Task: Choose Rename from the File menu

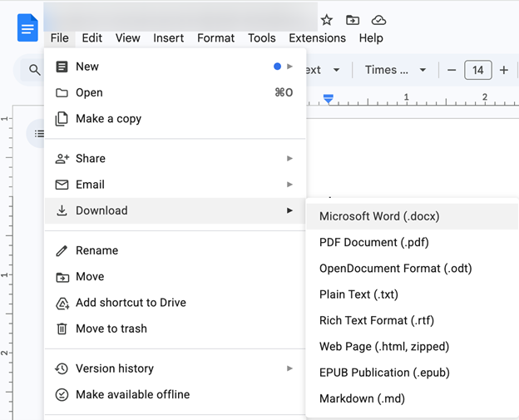Action: pyautogui.click(x=175, y=250)
